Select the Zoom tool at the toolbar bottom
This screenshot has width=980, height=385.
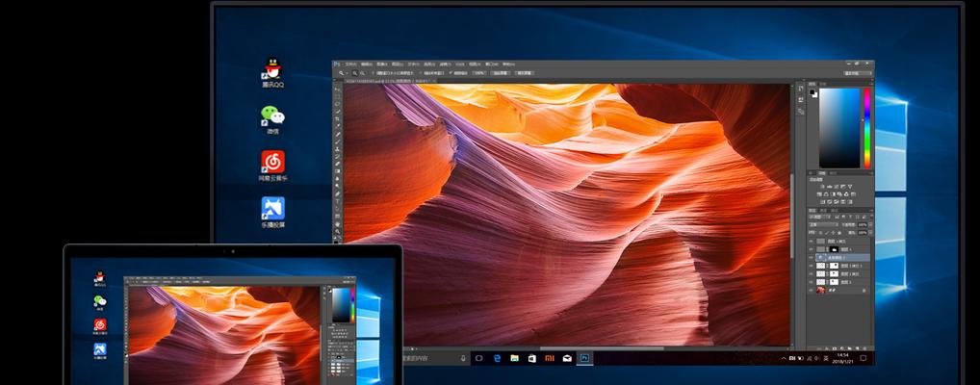338,231
